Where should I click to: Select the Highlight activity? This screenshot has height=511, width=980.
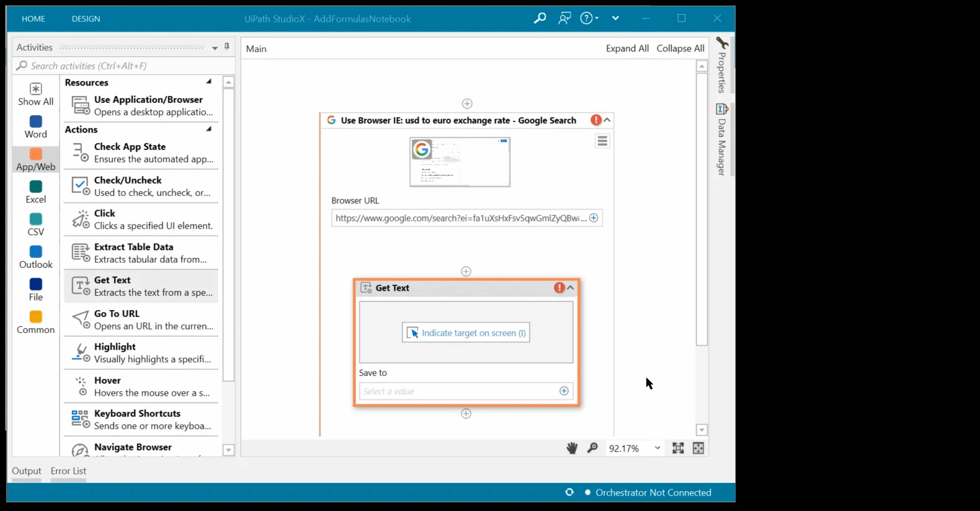click(x=141, y=353)
